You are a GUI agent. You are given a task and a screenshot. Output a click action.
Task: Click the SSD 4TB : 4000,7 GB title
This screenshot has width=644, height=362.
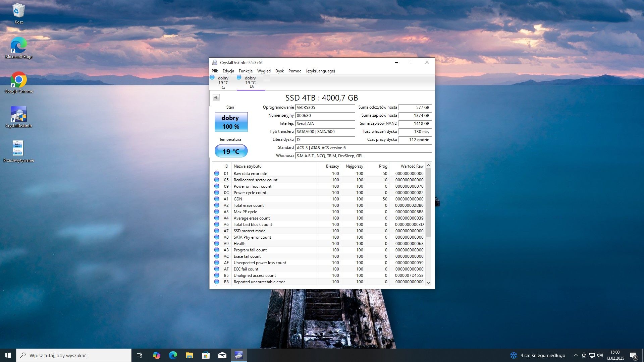pyautogui.click(x=322, y=98)
